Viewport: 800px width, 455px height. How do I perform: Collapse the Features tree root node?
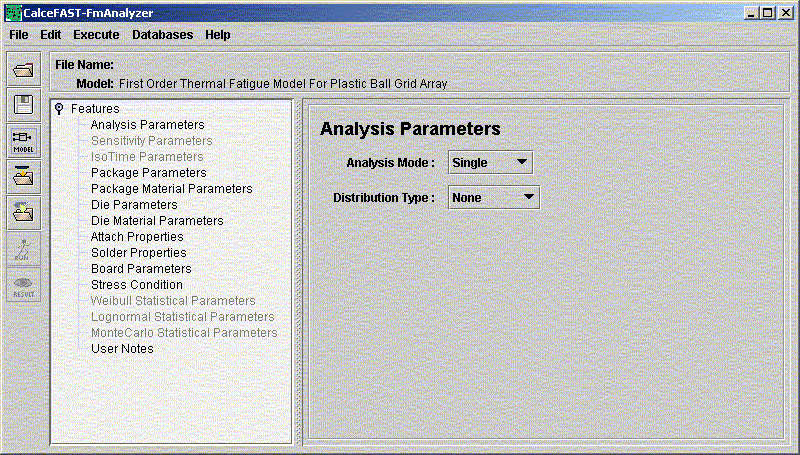60,109
